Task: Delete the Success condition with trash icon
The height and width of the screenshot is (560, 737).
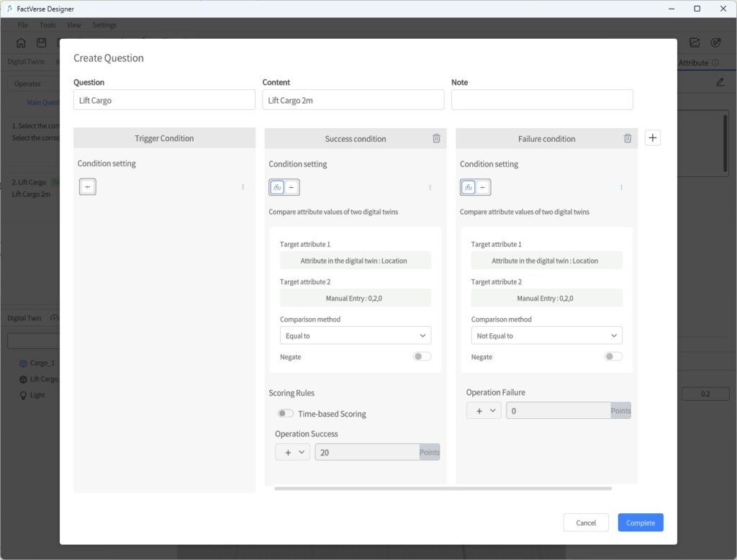Action: click(436, 138)
